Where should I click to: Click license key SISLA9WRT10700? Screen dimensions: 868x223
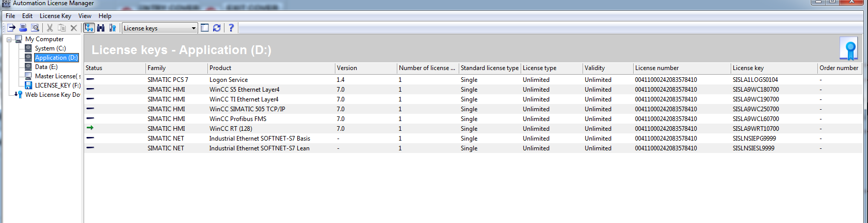tap(756, 128)
